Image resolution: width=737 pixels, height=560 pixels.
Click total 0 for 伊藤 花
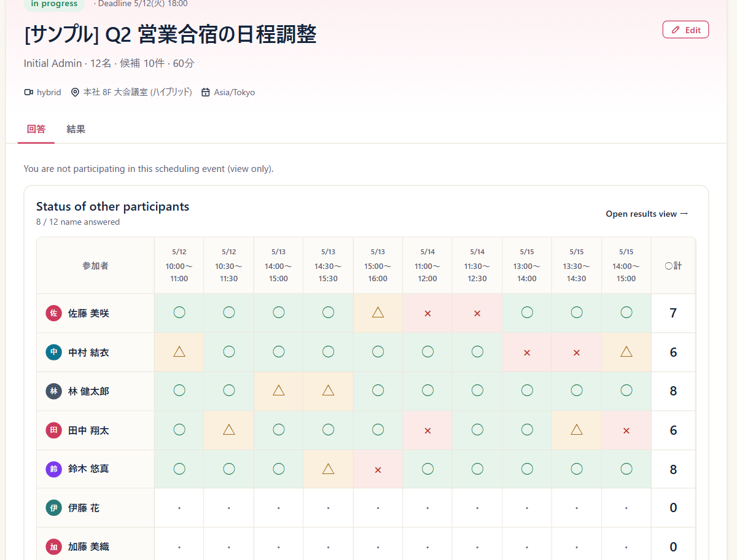tap(673, 508)
